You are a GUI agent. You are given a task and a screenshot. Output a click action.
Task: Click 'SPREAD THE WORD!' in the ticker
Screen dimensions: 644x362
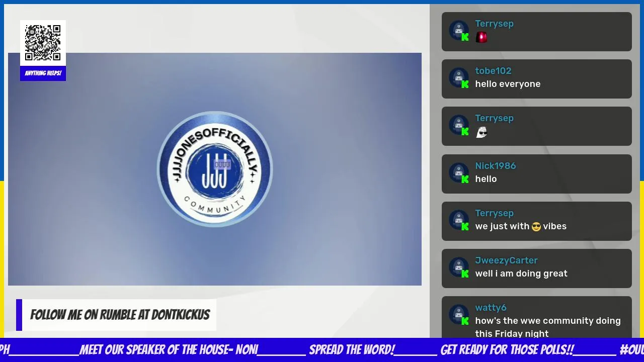pos(352,350)
